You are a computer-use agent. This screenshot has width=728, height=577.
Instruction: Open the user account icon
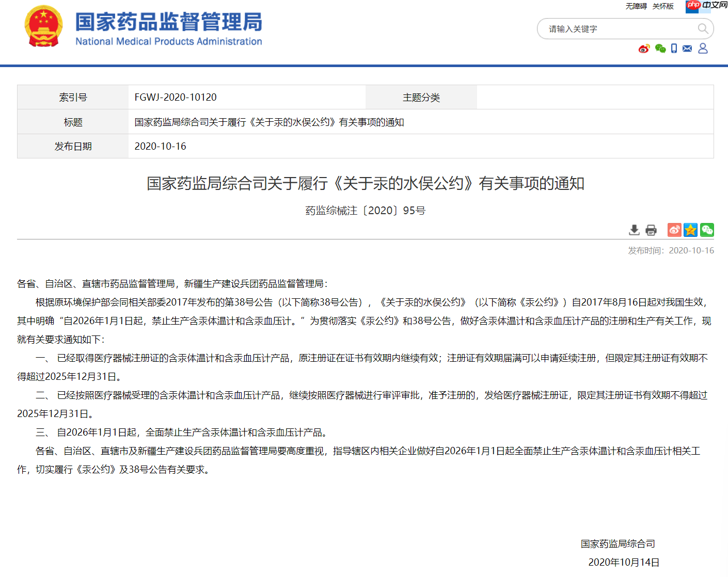(703, 49)
